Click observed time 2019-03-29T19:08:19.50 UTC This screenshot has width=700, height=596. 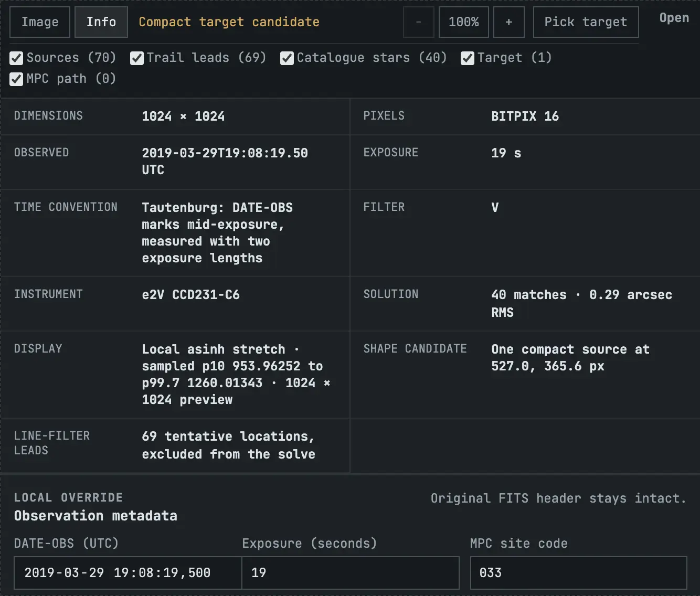225,162
